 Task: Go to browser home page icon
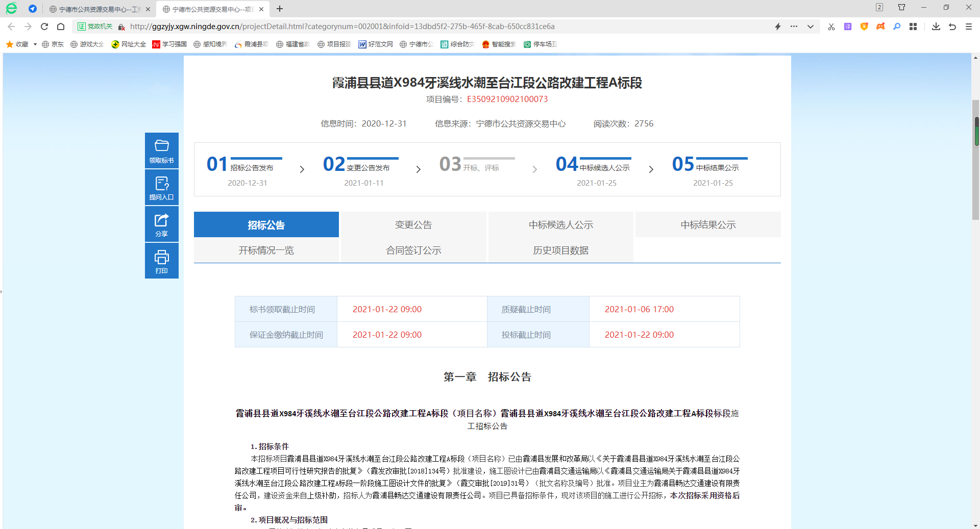pos(61,27)
